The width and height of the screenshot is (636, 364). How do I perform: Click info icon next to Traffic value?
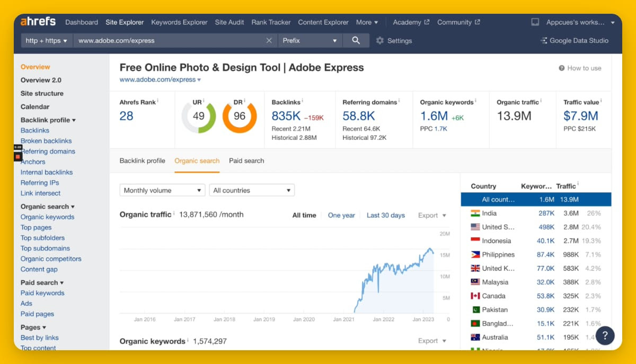pos(602,101)
